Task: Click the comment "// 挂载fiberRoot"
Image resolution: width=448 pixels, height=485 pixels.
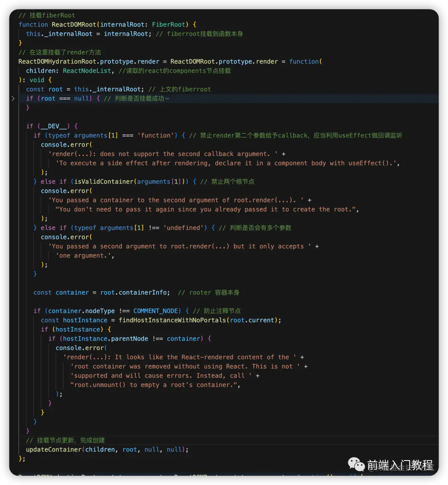Action: coord(47,15)
